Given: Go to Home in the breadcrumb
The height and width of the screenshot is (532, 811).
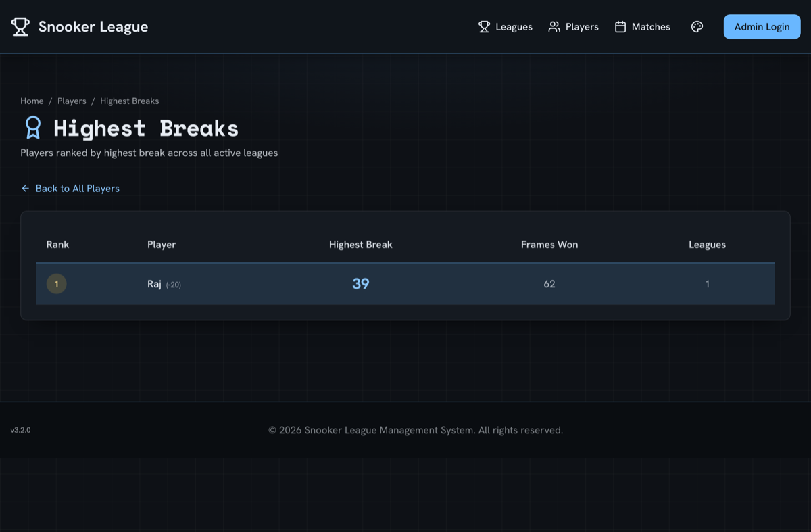Looking at the screenshot, I should [x=32, y=101].
